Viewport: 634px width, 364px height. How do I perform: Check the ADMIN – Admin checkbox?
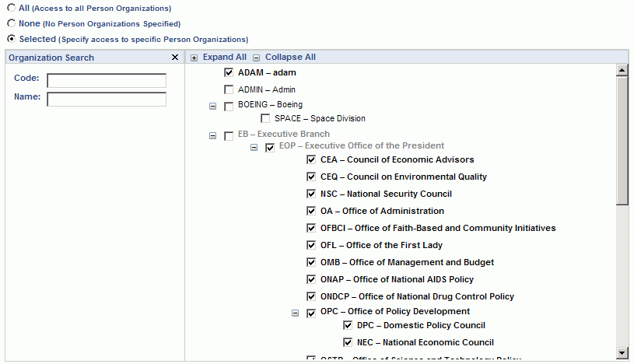tap(229, 89)
